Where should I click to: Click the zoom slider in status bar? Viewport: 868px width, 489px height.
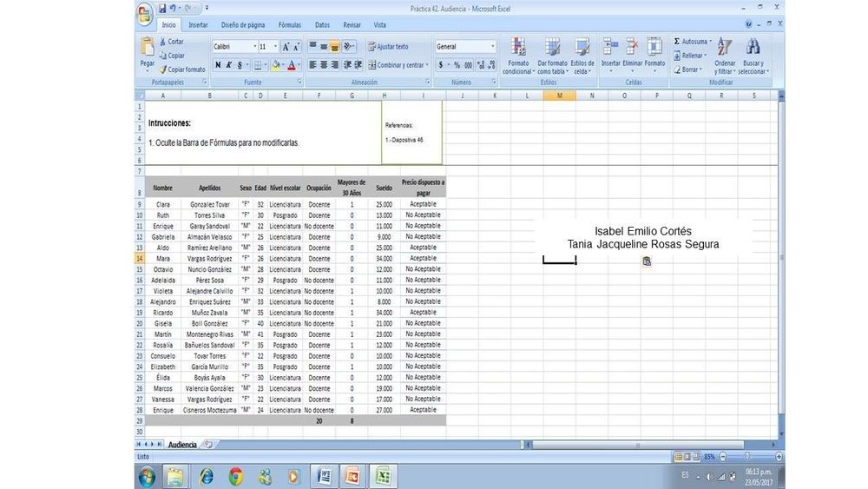[747, 457]
